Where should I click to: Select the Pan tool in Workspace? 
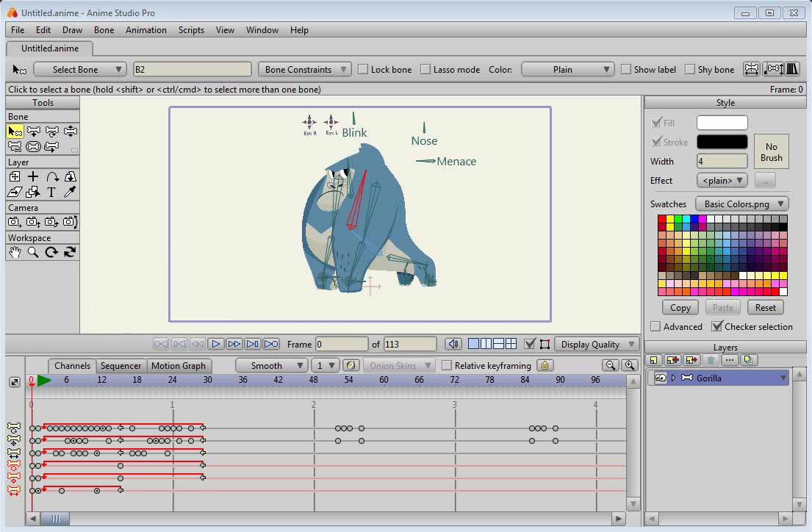14,251
